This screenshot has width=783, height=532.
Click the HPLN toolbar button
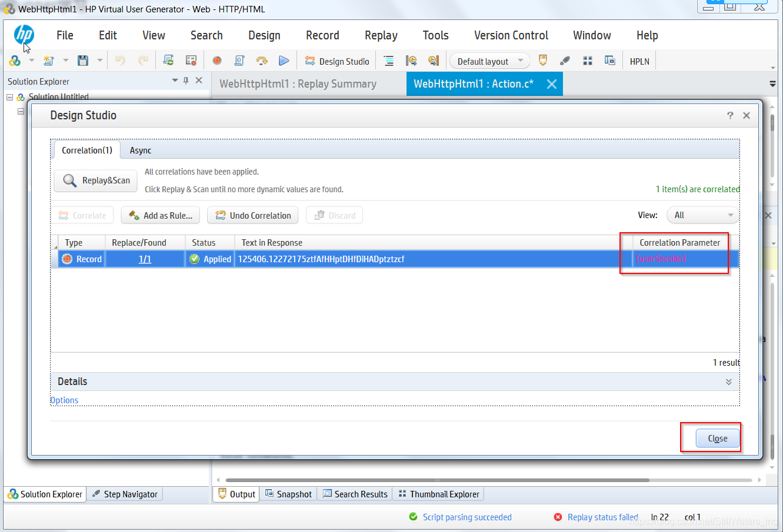[x=639, y=61]
